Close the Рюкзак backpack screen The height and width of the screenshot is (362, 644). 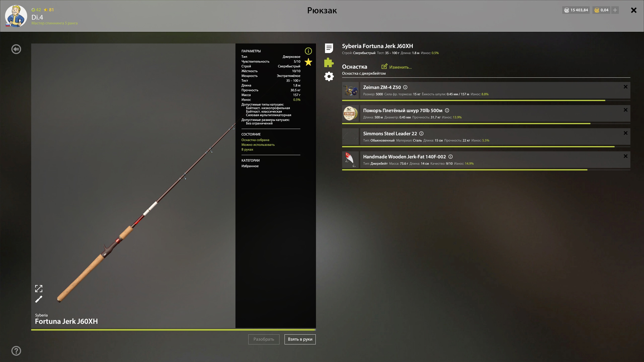point(634,10)
